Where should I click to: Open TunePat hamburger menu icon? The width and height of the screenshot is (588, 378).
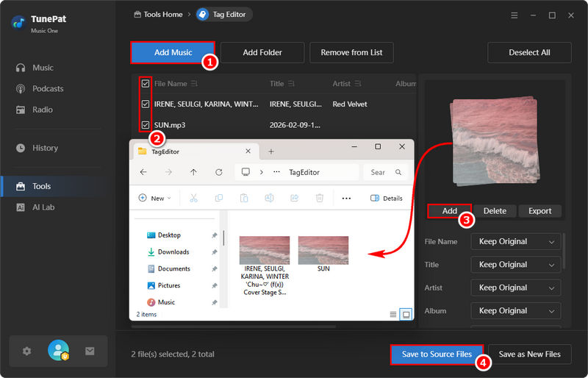click(514, 15)
